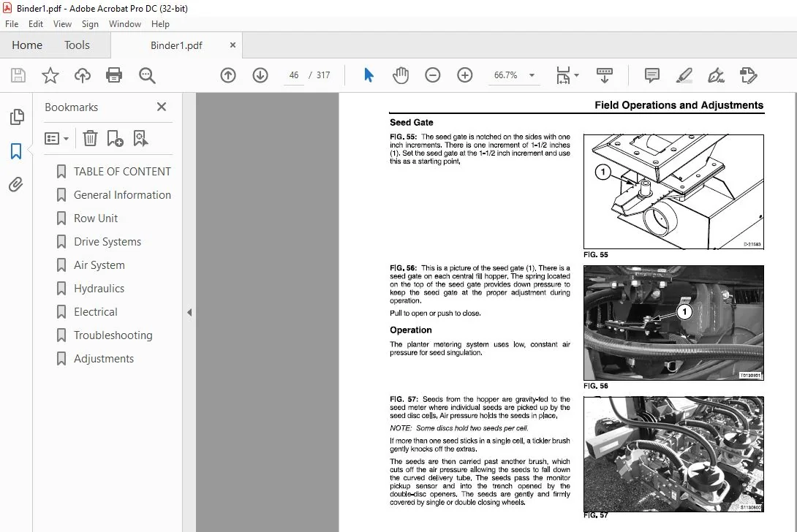Open the Find text magnifier tool
The height and width of the screenshot is (532, 797).
tap(147, 75)
